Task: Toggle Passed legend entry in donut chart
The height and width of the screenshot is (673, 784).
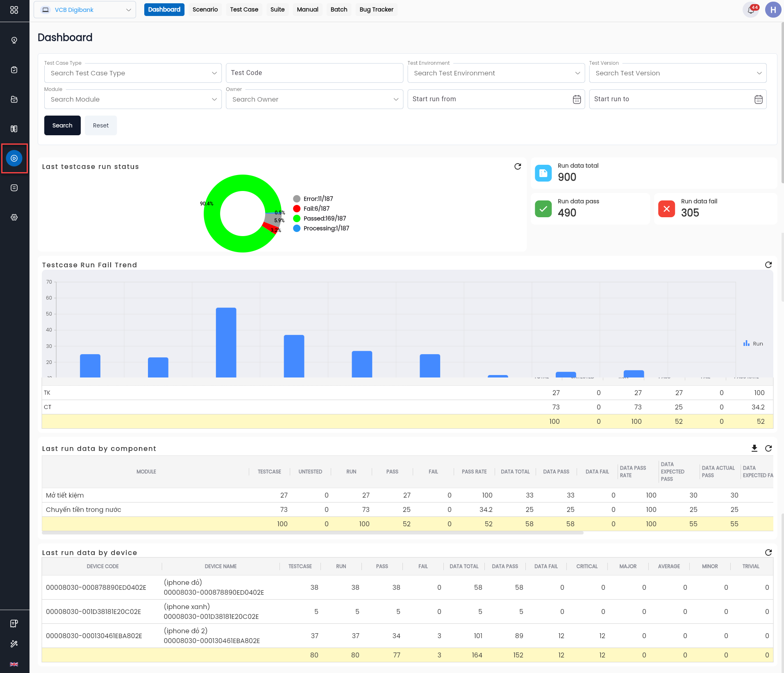Action: click(320, 218)
